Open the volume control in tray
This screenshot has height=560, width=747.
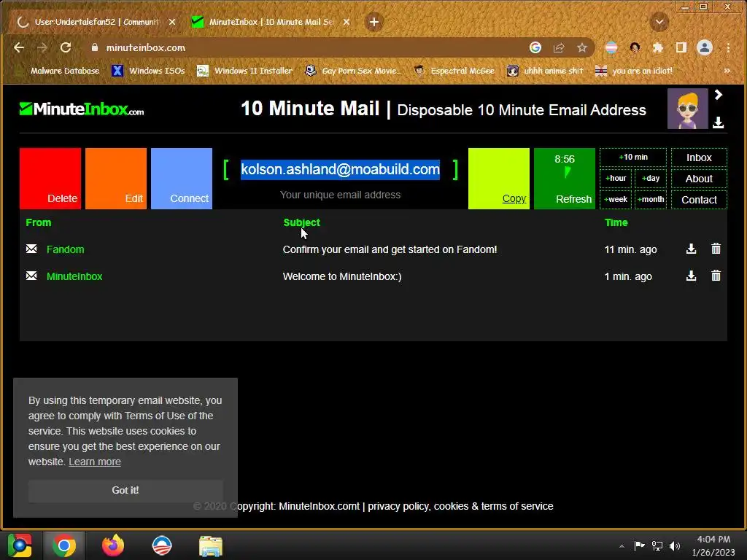click(x=675, y=545)
